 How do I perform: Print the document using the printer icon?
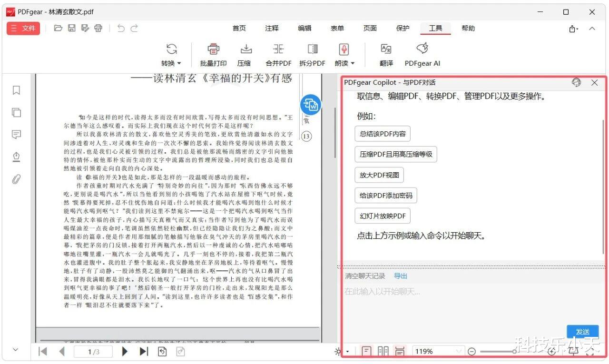point(98,28)
